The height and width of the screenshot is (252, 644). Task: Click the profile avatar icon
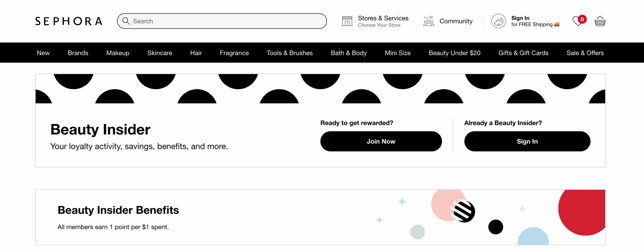click(x=499, y=21)
